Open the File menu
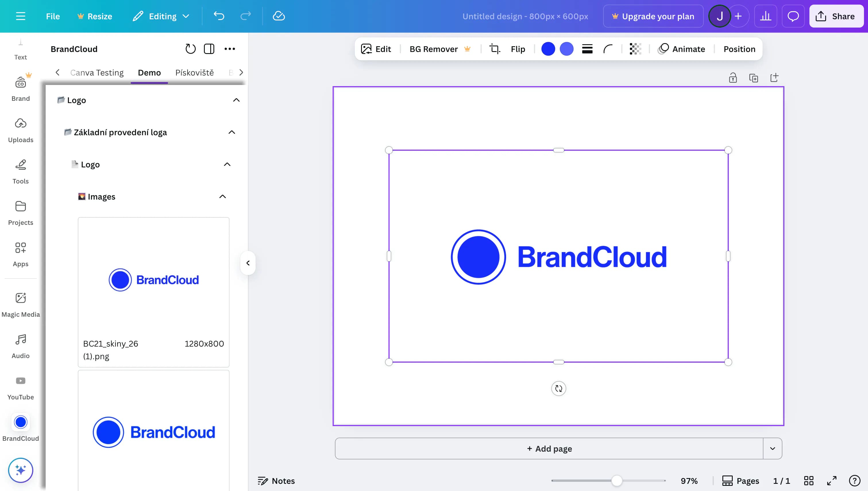This screenshot has width=868, height=491. click(53, 16)
